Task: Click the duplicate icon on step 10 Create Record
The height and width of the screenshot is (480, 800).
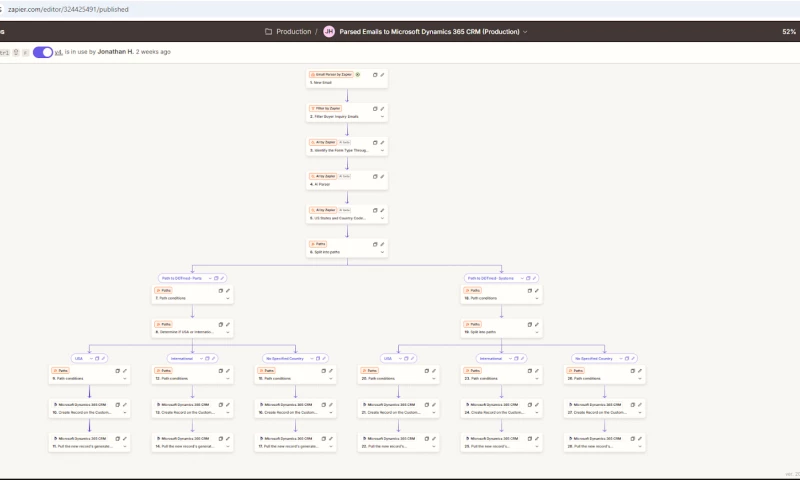Action: [117, 405]
